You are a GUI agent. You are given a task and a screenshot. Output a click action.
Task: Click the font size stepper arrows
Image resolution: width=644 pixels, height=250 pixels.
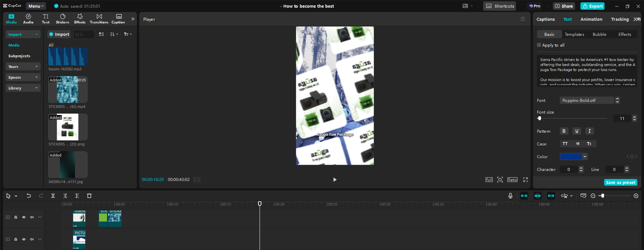coord(635,118)
